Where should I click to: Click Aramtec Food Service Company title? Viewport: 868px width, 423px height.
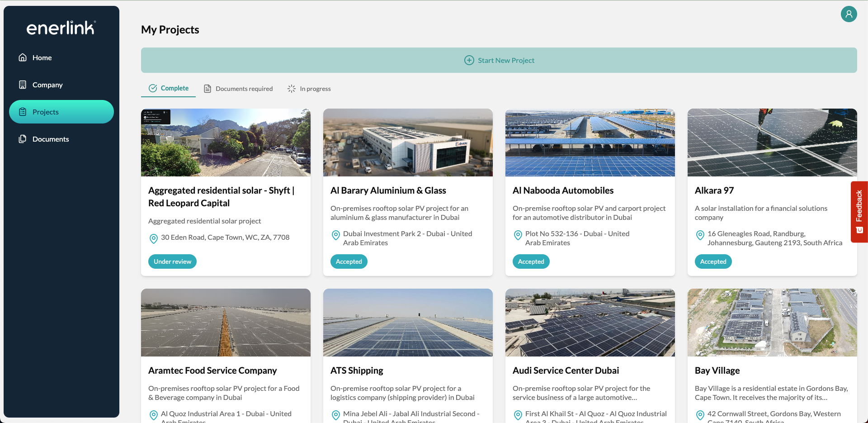pos(212,371)
